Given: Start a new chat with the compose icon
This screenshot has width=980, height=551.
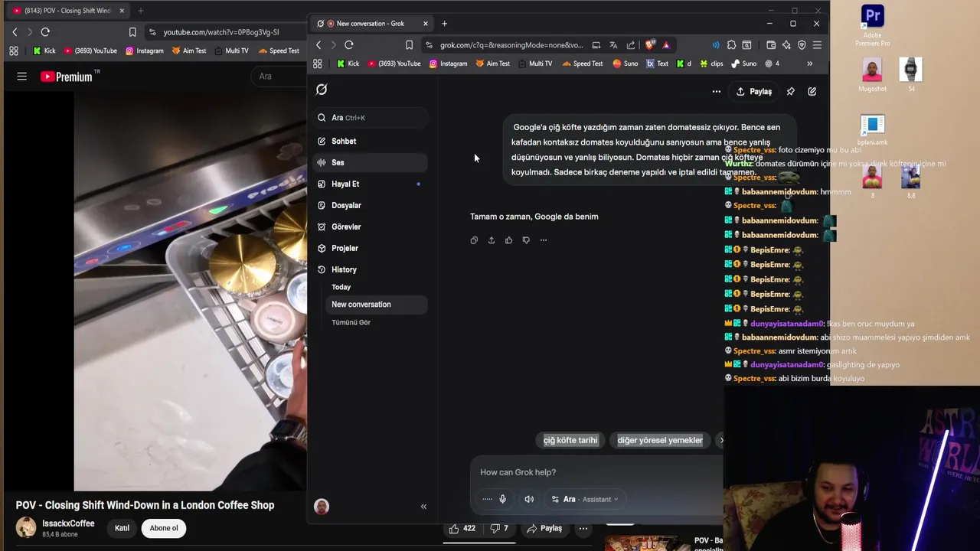Looking at the screenshot, I should (812, 92).
